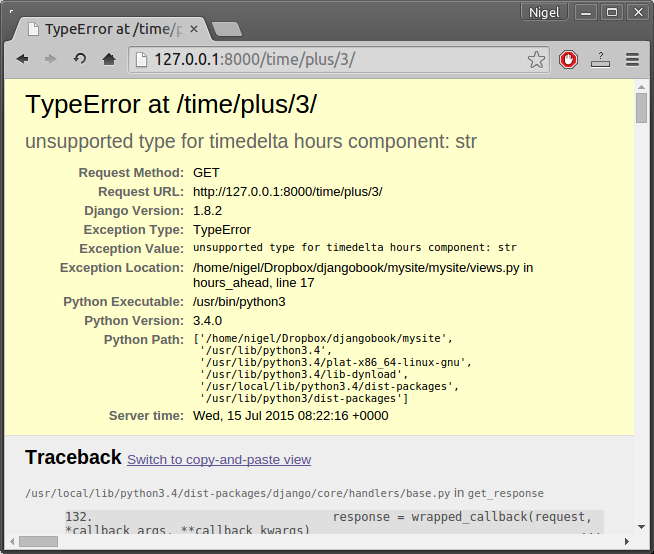This screenshot has width=654, height=554.
Task: Maximize the browser window
Action: coord(612,13)
